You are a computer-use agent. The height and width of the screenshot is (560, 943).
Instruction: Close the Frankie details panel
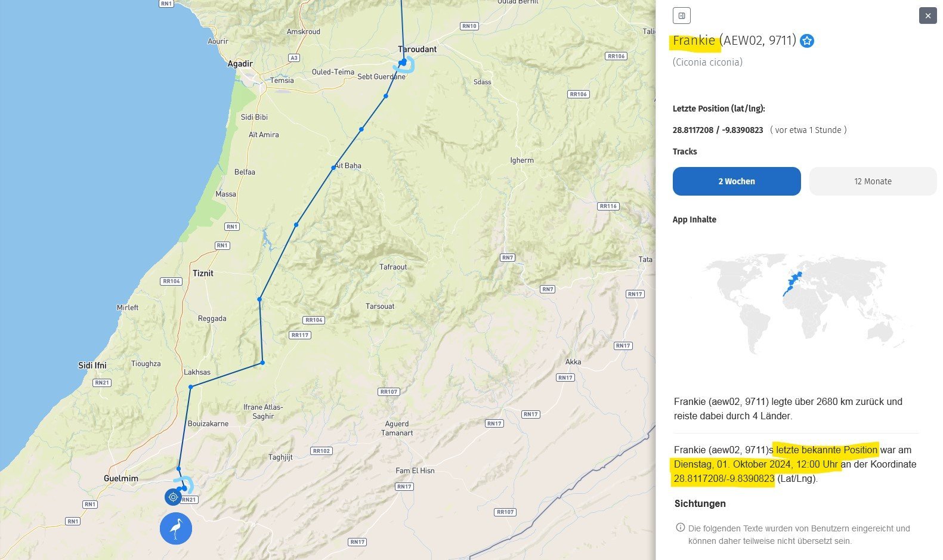(x=927, y=16)
